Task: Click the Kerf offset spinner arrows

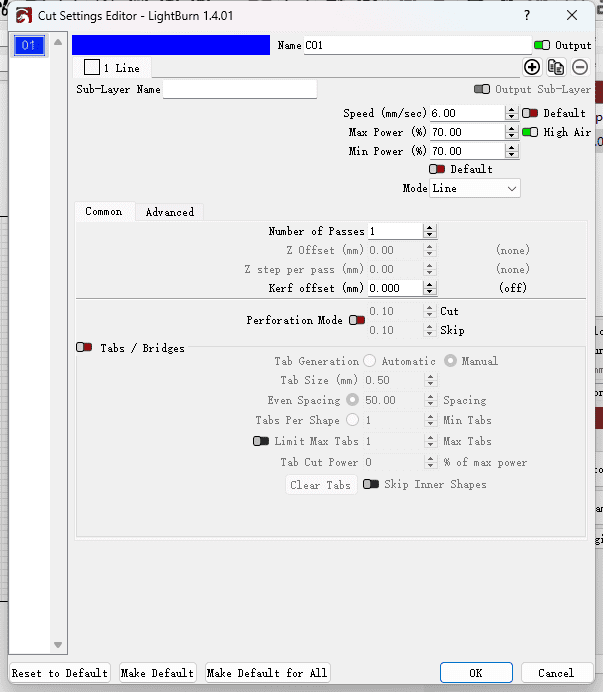Action: coord(430,288)
